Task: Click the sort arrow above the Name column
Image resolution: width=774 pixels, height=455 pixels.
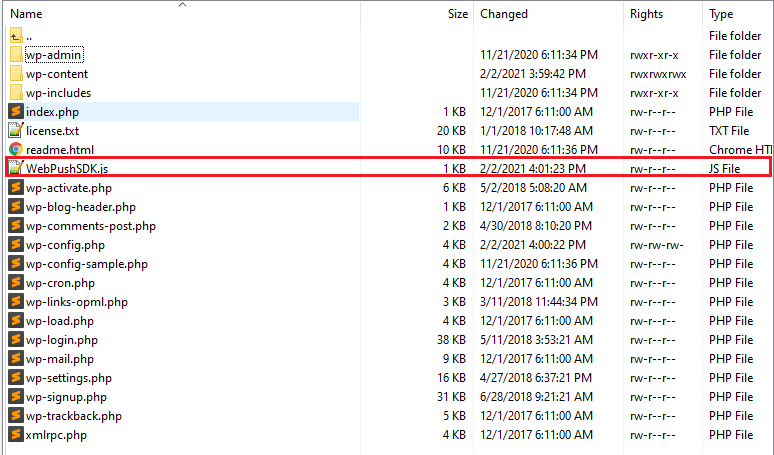Action: tap(183, 4)
